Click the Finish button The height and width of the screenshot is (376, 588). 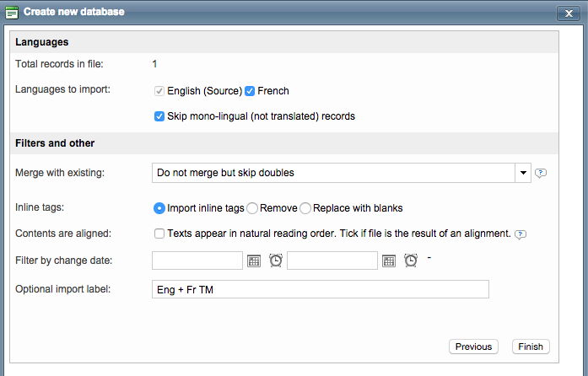coord(531,346)
